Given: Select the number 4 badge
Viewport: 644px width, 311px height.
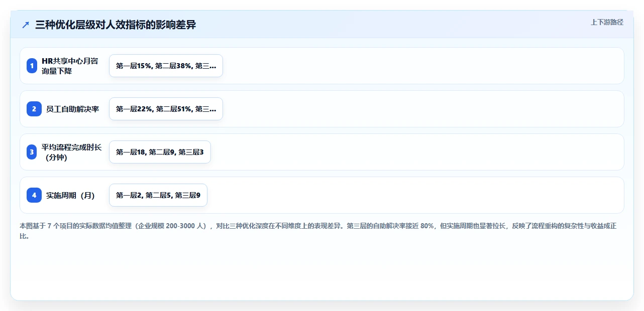Looking at the screenshot, I should point(34,195).
